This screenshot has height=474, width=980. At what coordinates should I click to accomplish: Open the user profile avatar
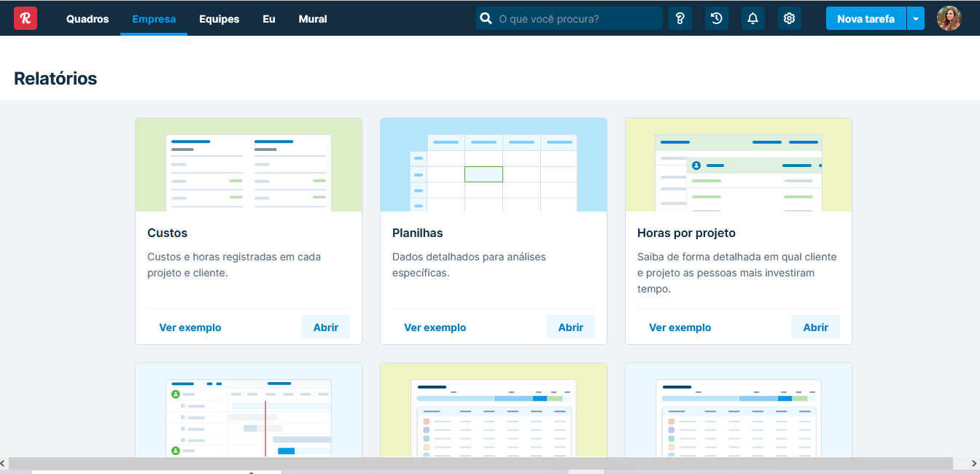pyautogui.click(x=949, y=18)
